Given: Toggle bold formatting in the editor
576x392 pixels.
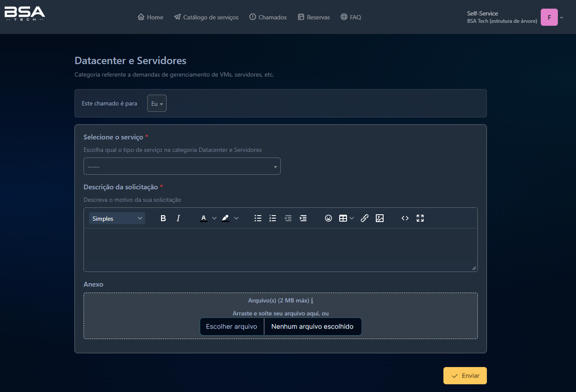Looking at the screenshot, I should (x=163, y=219).
